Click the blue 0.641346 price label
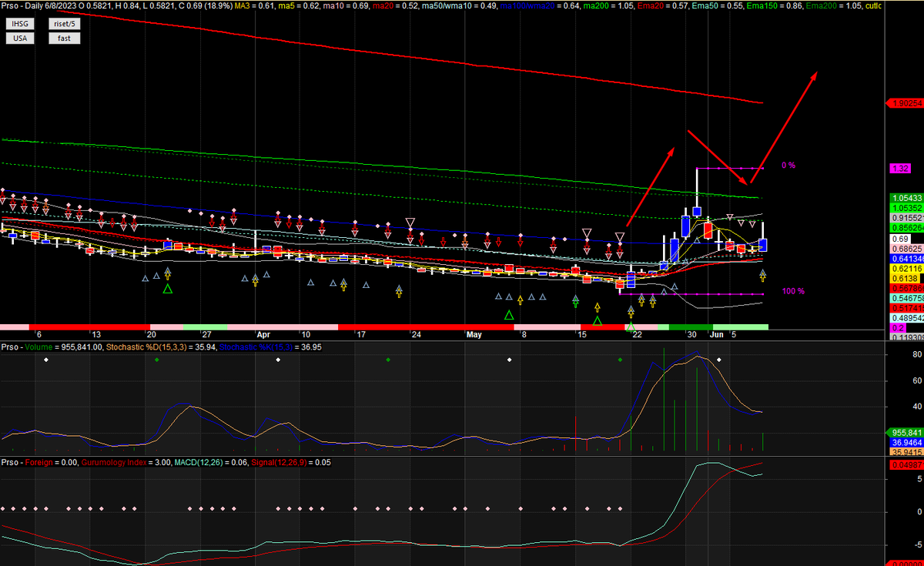924x566 pixels. (x=906, y=260)
